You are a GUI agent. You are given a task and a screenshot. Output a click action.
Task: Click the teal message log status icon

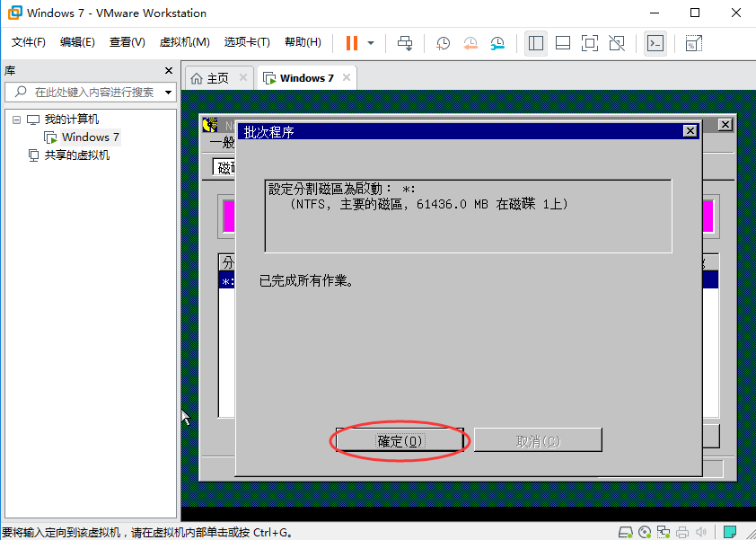[x=730, y=532]
